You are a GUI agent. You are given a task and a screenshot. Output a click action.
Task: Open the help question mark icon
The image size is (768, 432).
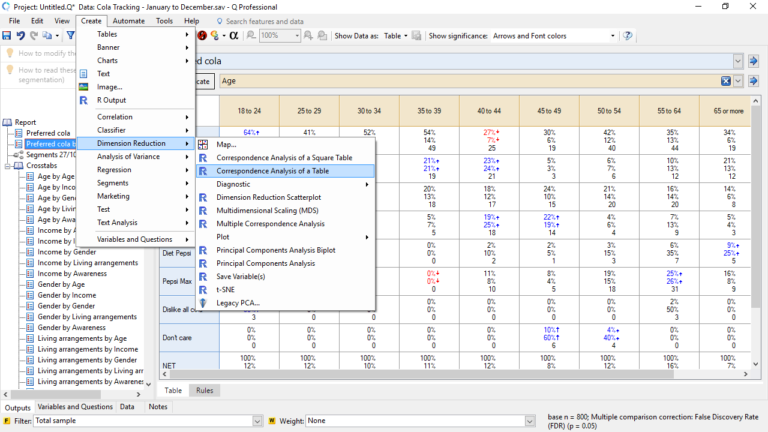pyautogui.click(x=627, y=36)
